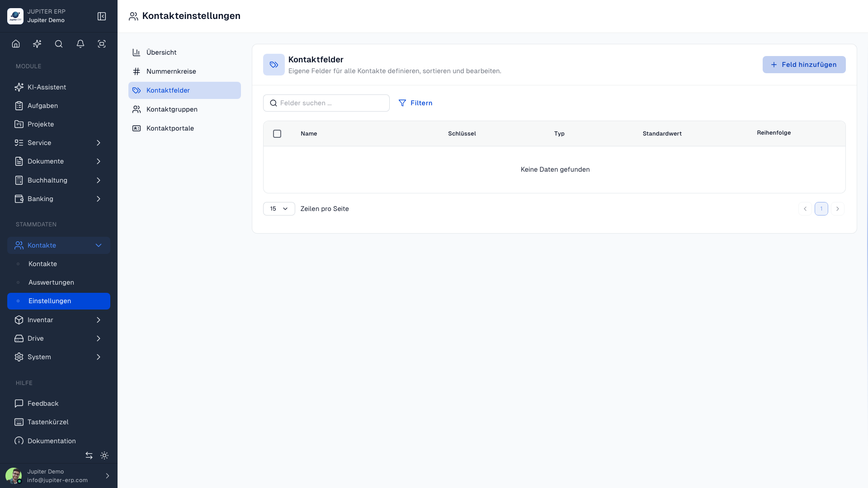The image size is (868, 488).
Task: Open Tastenkürzel shortcuts
Action: pyautogui.click(x=59, y=422)
